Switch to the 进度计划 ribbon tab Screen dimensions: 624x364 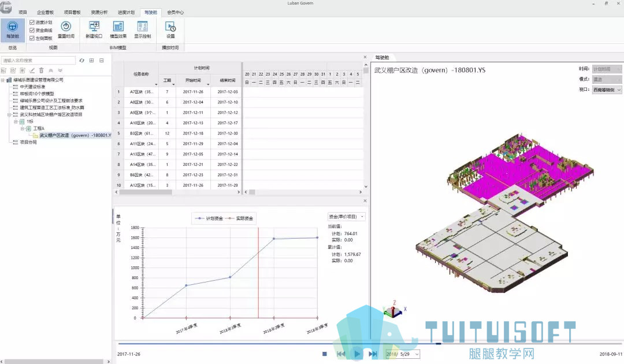click(126, 12)
